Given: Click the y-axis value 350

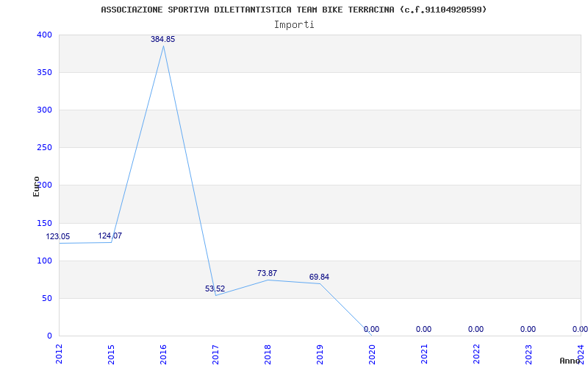Looking at the screenshot, I should (44, 72).
